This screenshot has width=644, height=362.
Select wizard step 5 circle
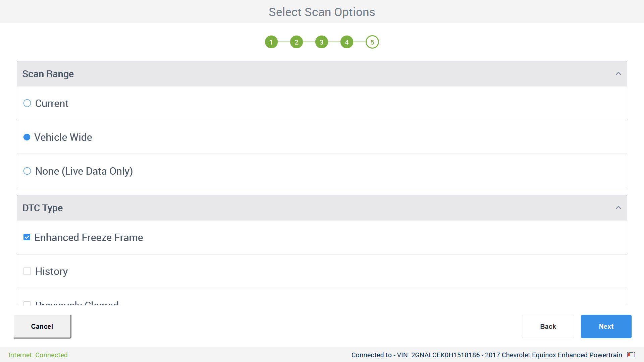coord(372,42)
